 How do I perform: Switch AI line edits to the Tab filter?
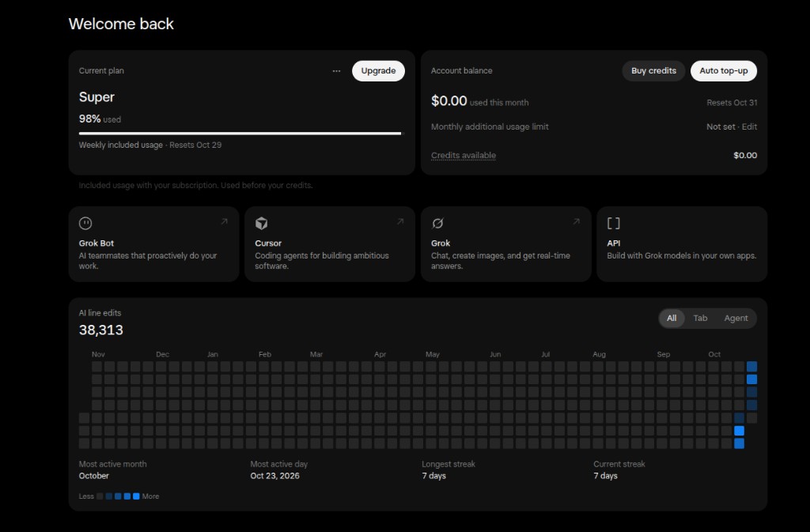pos(700,319)
